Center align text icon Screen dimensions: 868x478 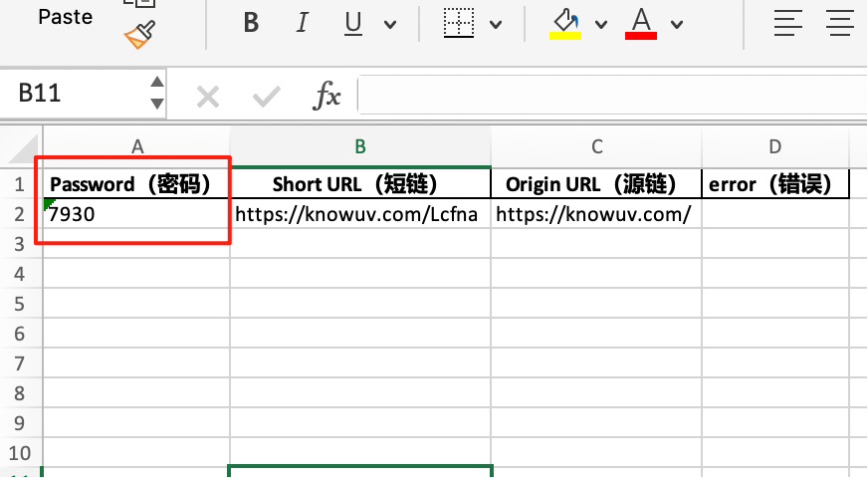point(840,23)
